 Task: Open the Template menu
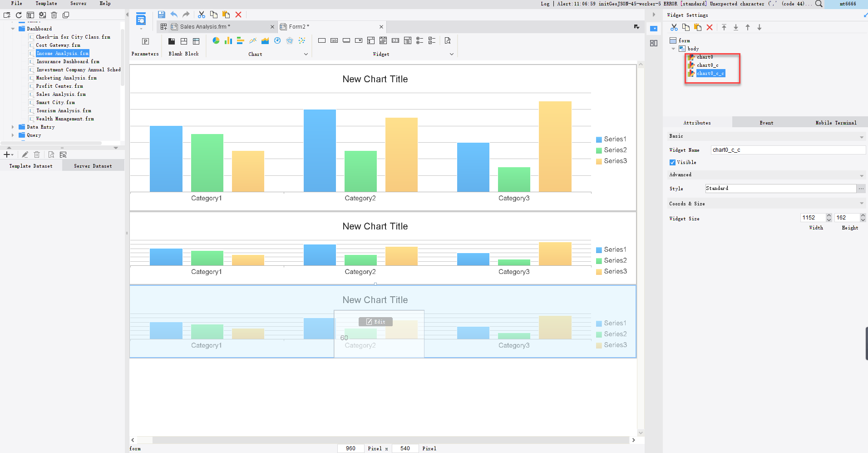pos(46,4)
